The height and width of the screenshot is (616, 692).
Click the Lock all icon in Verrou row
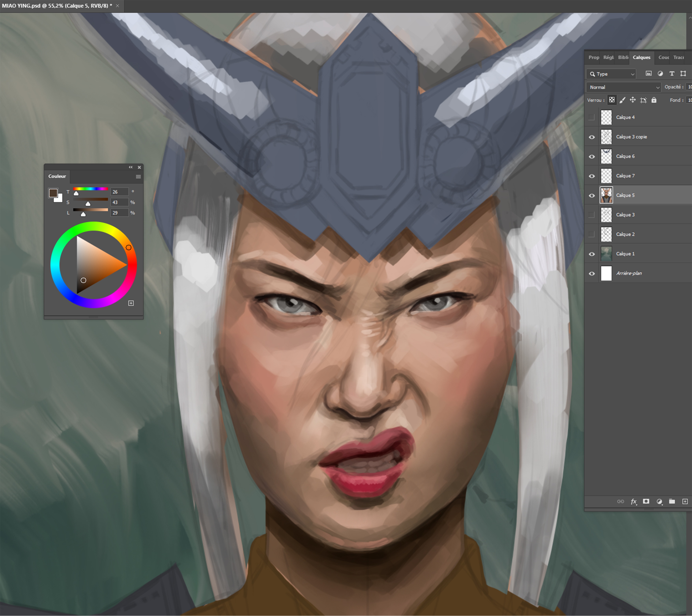coord(654,100)
